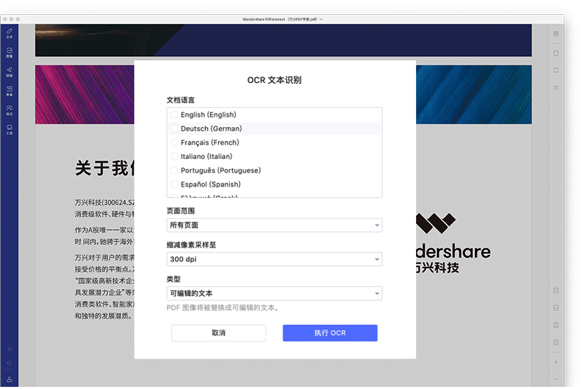
Task: Click the hint text PDF 图像将被替换成可编辑的文本。
Action: click(223, 307)
